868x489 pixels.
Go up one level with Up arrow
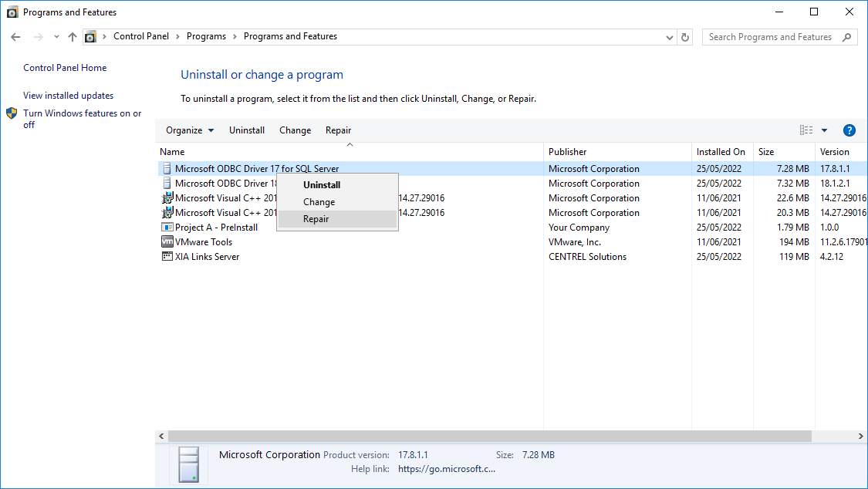point(73,37)
